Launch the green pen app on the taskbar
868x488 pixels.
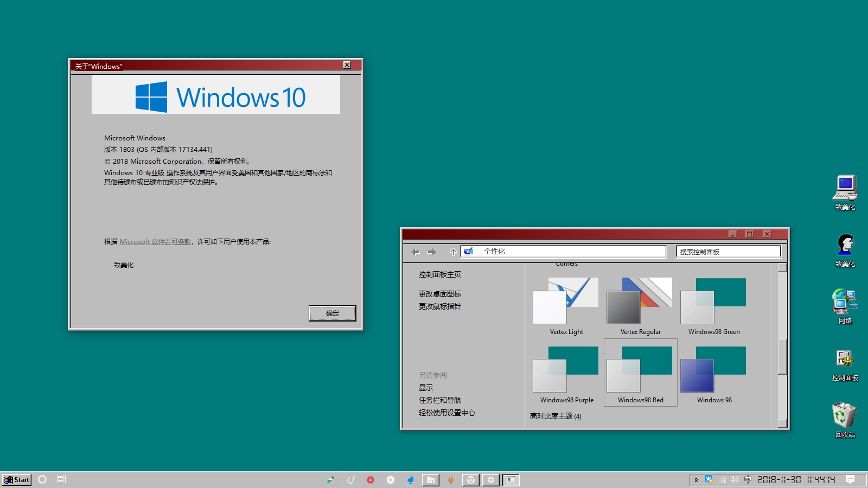point(330,480)
